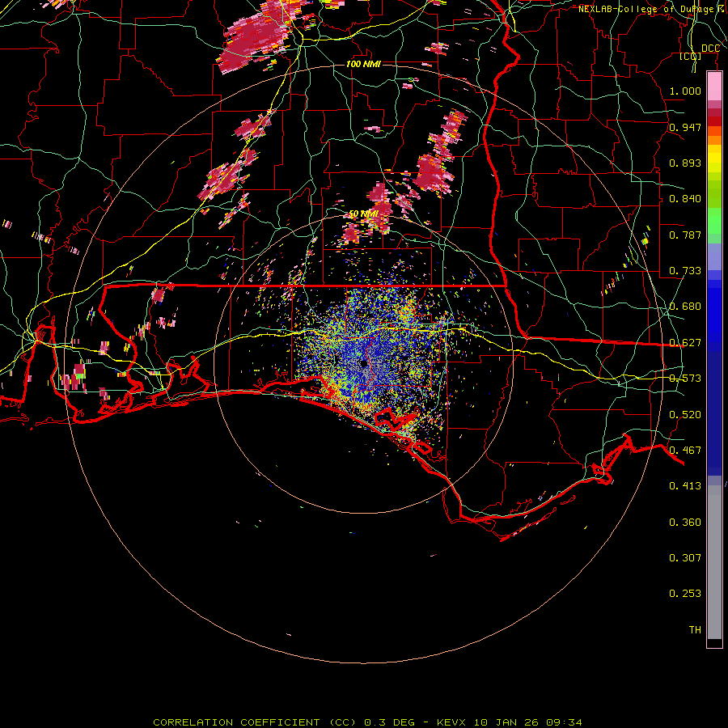The width and height of the screenshot is (728, 728).
Task: Select the 0.627 legend value
Action: (x=685, y=343)
